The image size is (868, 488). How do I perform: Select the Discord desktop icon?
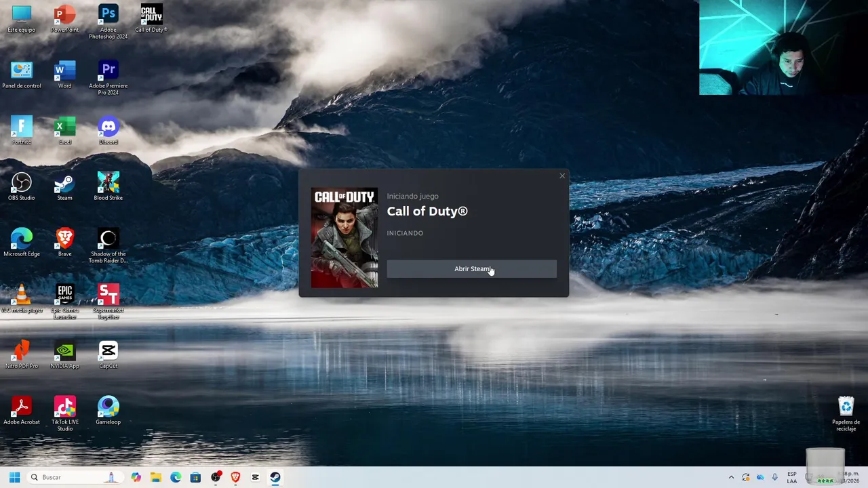pyautogui.click(x=108, y=131)
